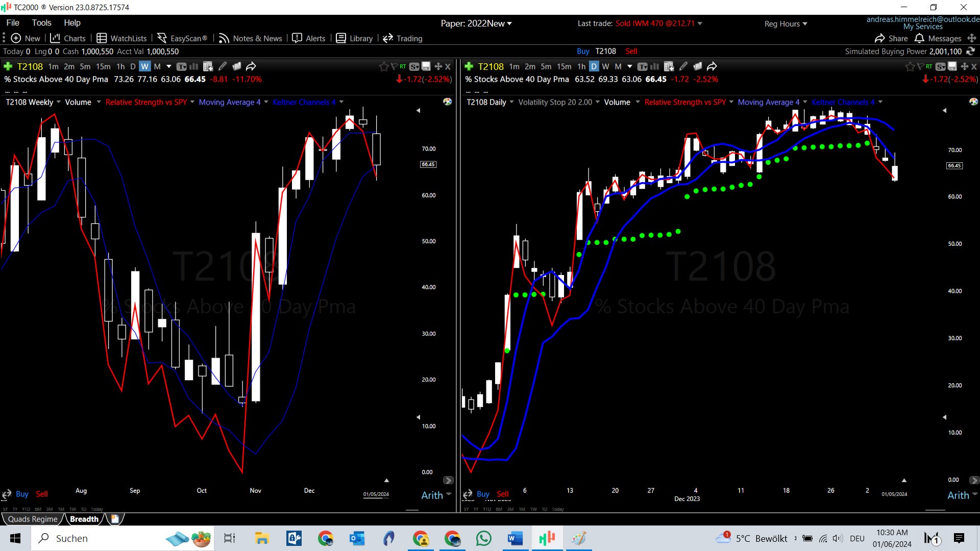The width and height of the screenshot is (980, 551).
Task: Open WhatsApp from Windows taskbar
Action: pos(483,538)
